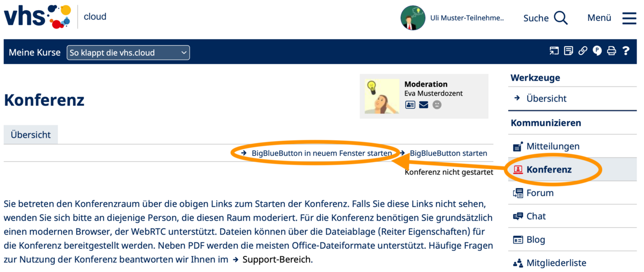
Task: Send mail to moderator via envelope icon
Action: click(x=423, y=105)
